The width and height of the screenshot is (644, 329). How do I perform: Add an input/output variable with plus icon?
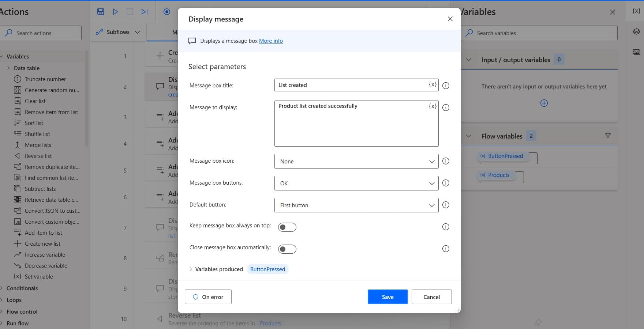click(544, 103)
